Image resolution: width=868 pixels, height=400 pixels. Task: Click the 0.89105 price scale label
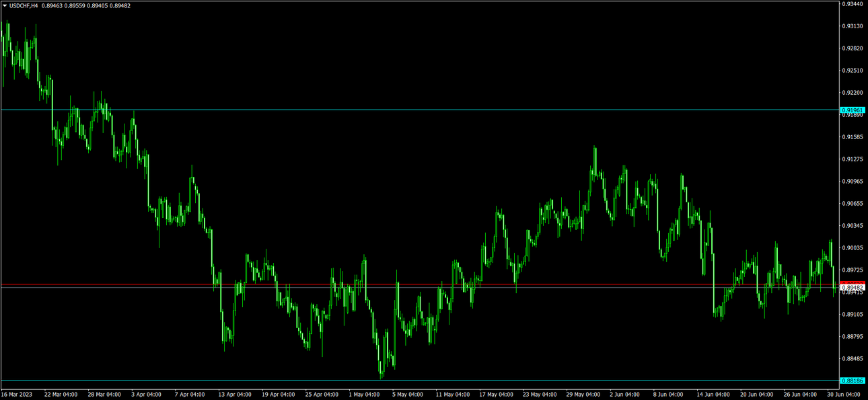[853, 315]
